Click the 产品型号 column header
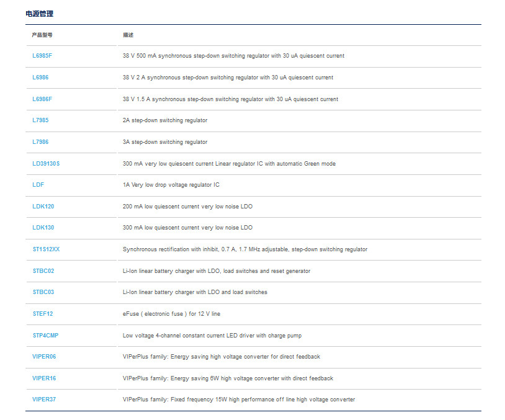Viewport: 505px width, 420px height. (x=42, y=35)
